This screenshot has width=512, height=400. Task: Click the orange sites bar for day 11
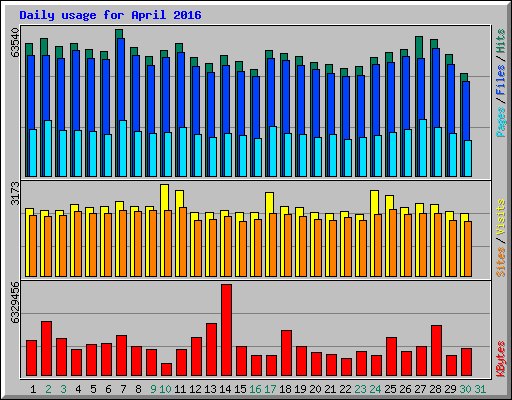pos(183,242)
